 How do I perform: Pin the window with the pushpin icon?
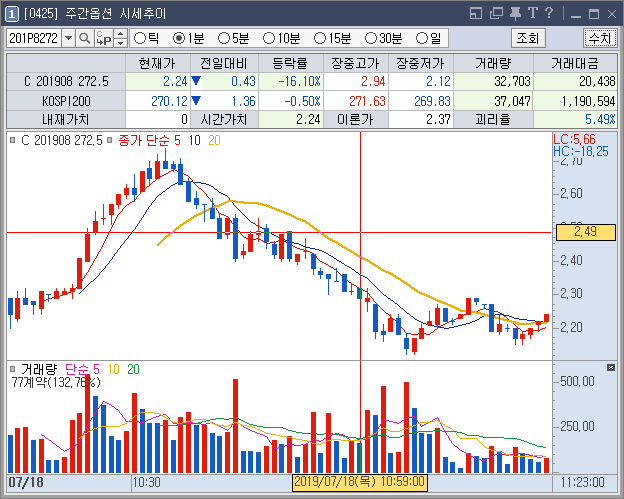(515, 14)
